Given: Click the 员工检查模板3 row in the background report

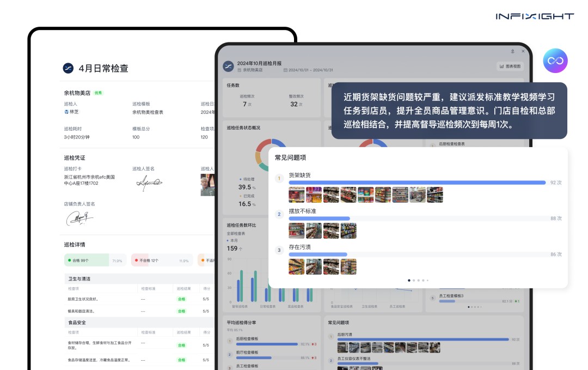Looking at the screenshot, I should tap(474, 298).
